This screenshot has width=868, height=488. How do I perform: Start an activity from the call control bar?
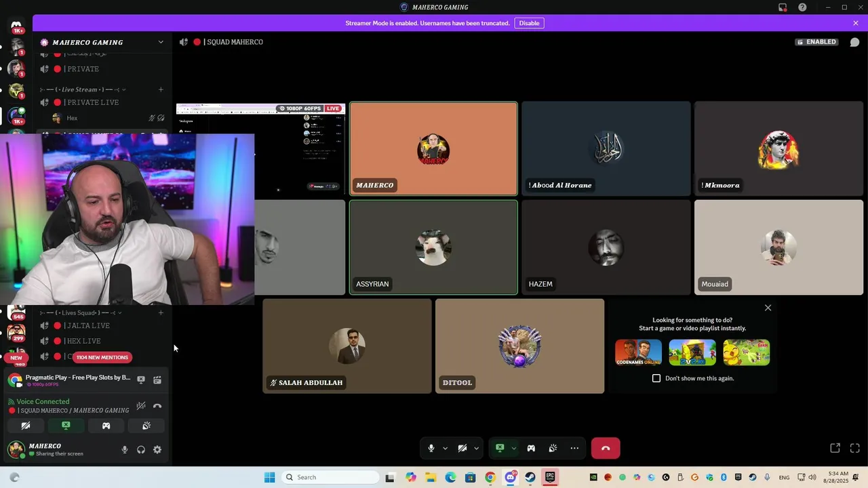click(531, 448)
